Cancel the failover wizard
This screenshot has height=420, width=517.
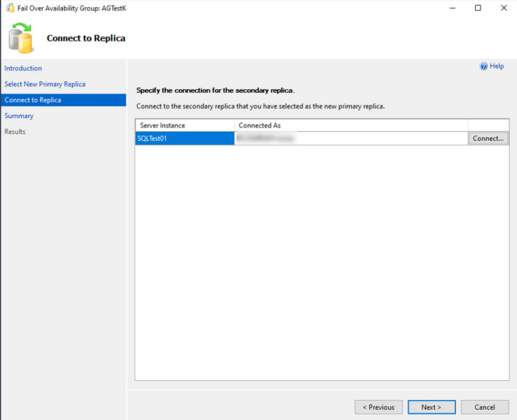484,407
